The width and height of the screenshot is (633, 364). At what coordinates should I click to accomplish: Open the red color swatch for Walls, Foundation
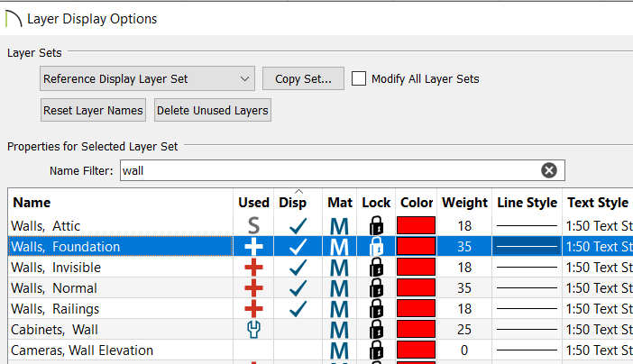click(x=417, y=246)
